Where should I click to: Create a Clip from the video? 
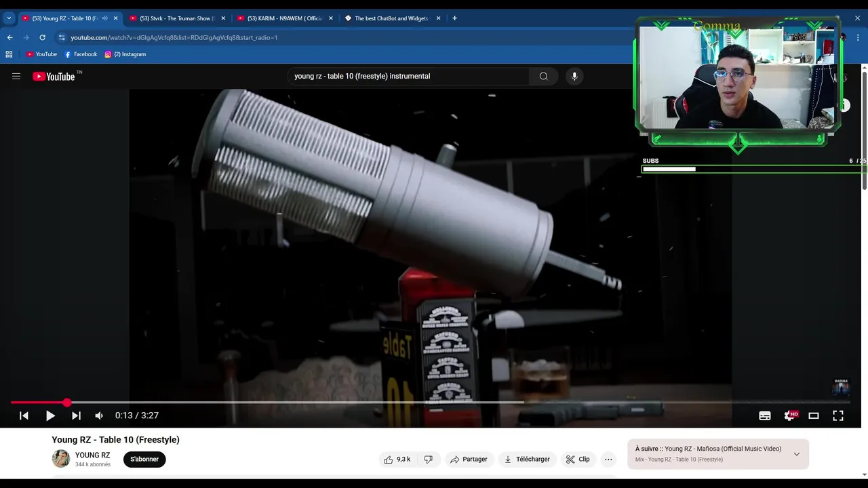pyautogui.click(x=578, y=460)
